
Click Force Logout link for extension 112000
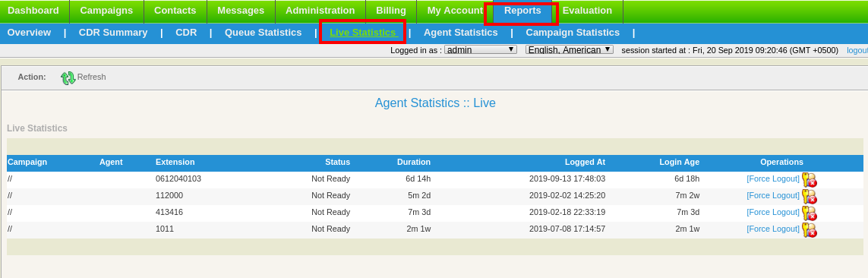point(773,195)
